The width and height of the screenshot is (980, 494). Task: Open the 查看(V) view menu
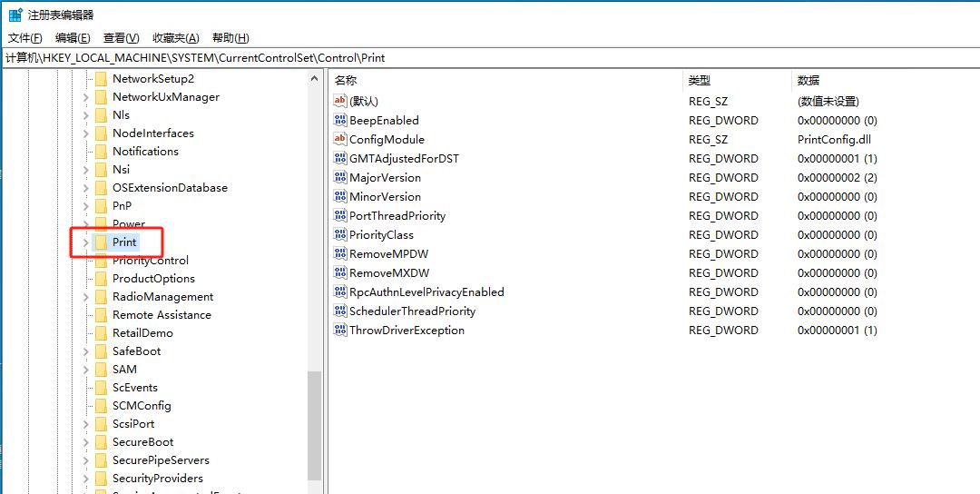click(121, 38)
